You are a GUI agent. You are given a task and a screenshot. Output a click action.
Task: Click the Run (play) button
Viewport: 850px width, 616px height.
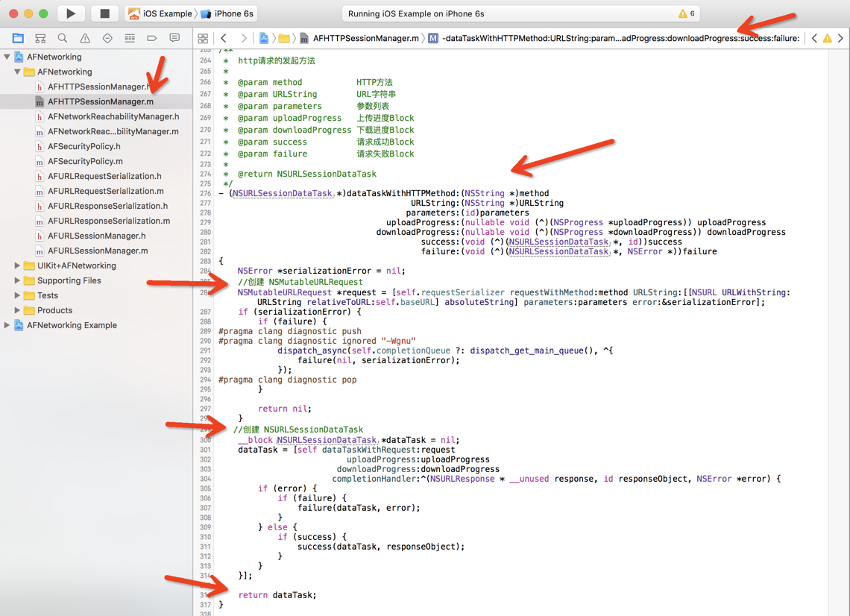[71, 13]
